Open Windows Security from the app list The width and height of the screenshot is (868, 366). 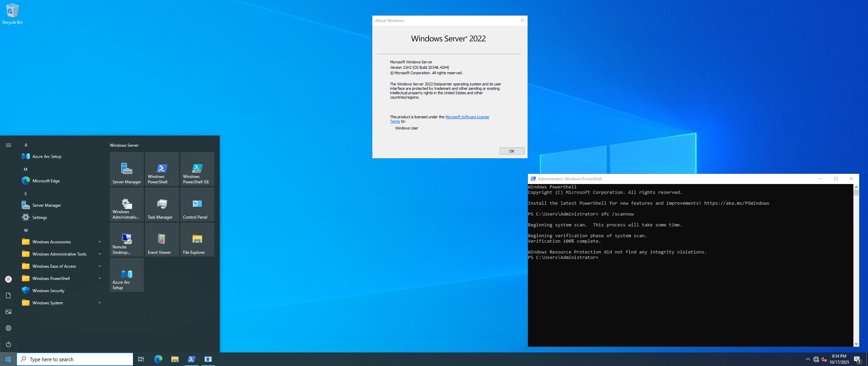(48, 290)
